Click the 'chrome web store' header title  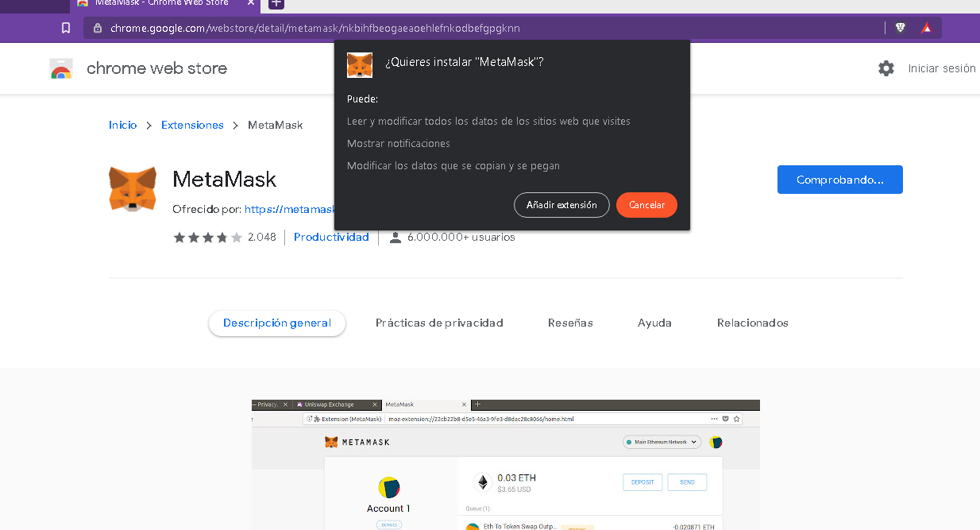(156, 68)
